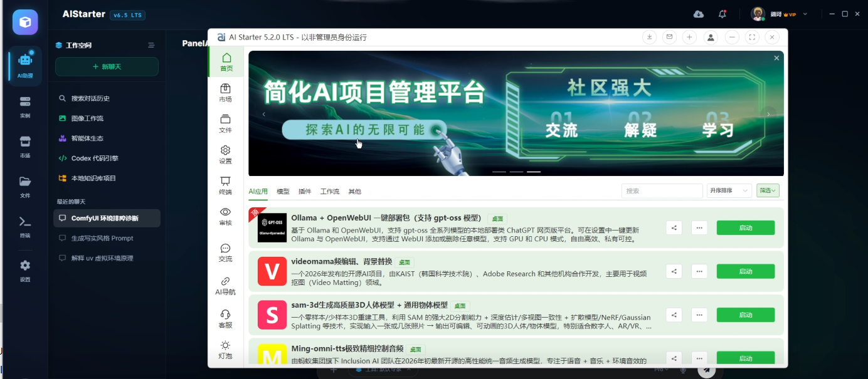Click the download icon in AI Starter title bar
Screen dimensions: 868x379
pos(650,37)
